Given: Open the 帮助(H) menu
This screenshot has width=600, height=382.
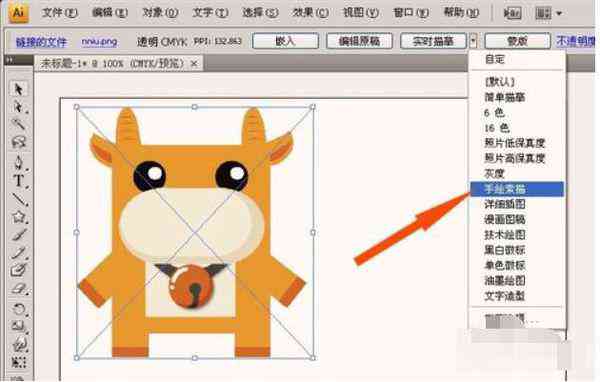Looking at the screenshot, I should (461, 13).
